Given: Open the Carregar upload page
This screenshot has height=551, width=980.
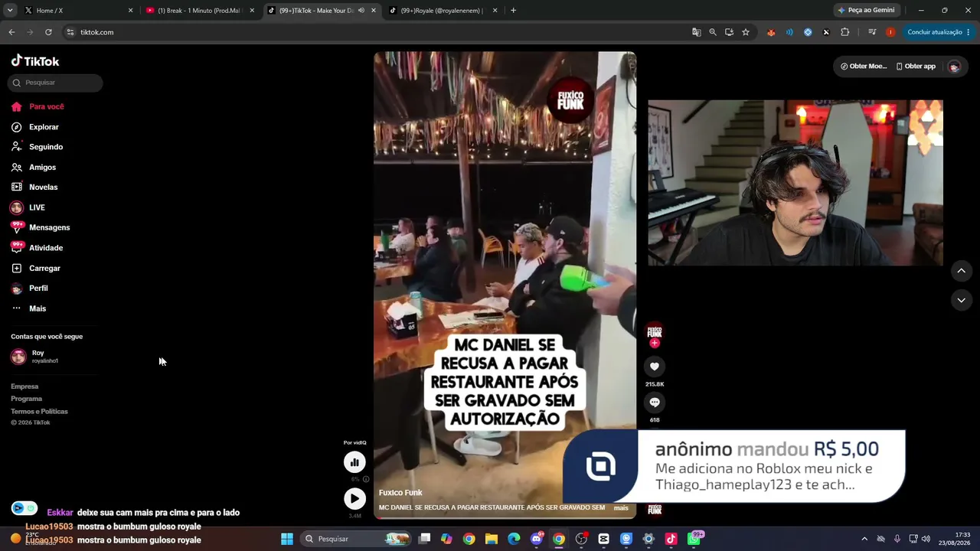Looking at the screenshot, I should [x=35, y=269].
